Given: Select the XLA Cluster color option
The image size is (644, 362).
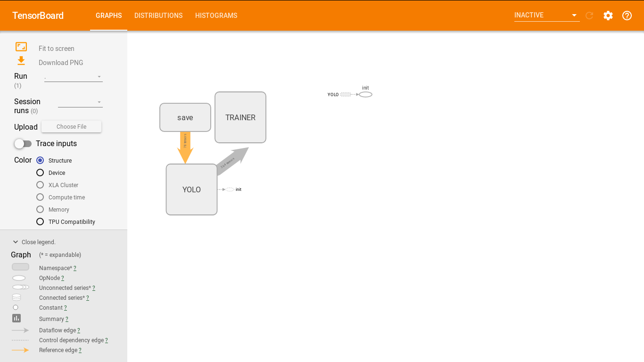Looking at the screenshot, I should tap(40, 185).
